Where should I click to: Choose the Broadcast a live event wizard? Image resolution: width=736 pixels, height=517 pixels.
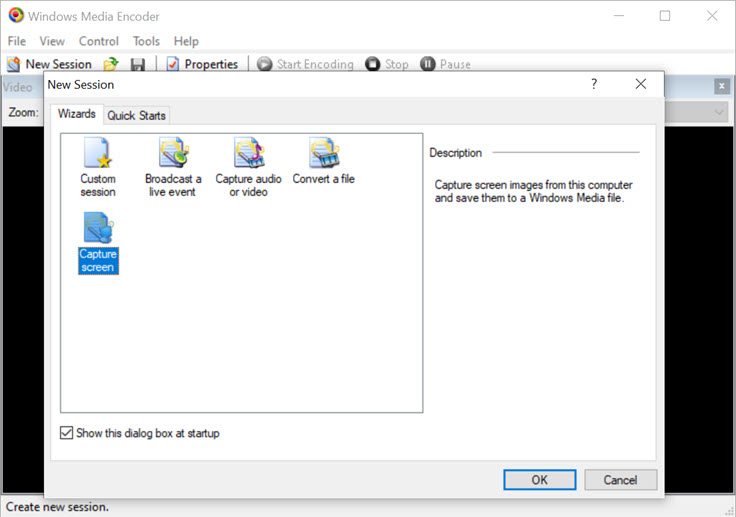(x=173, y=167)
